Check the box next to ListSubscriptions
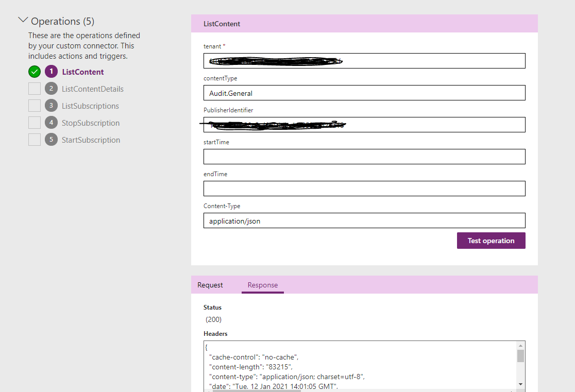Viewport: 575px width, 392px height. pyautogui.click(x=34, y=106)
